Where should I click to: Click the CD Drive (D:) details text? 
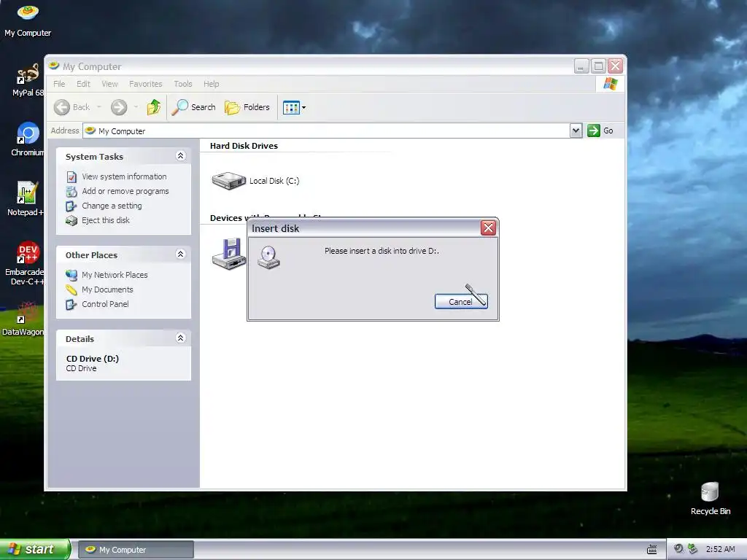click(93, 359)
